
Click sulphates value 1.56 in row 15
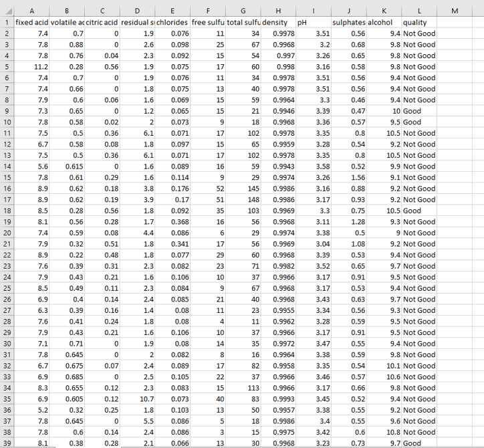pyautogui.click(x=349, y=178)
